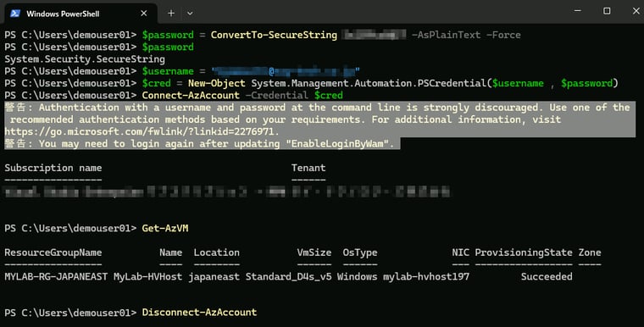Viewport: 644px width, 327px height.
Task: Click the MyLab-HVHost VM name
Action: click(147, 276)
